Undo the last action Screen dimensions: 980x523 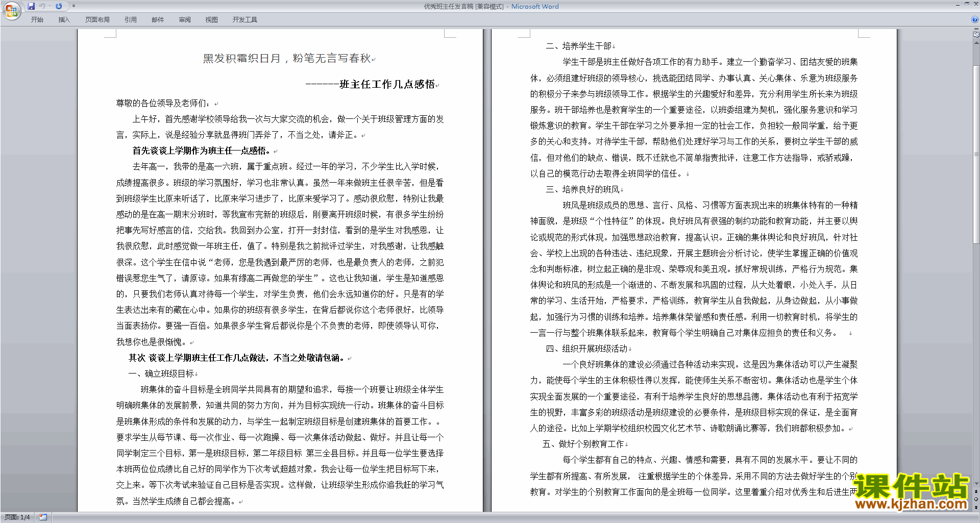coord(42,6)
